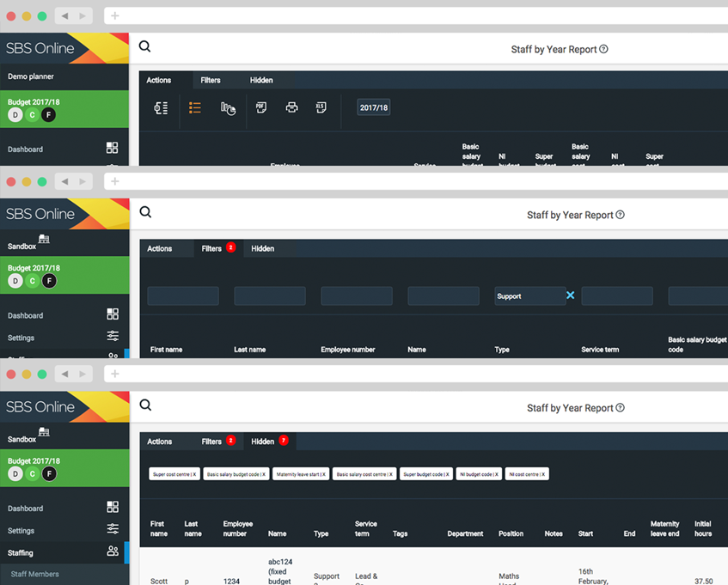This screenshot has width=728, height=585.
Task: Click help icon beside title in middle window
Action: (620, 215)
